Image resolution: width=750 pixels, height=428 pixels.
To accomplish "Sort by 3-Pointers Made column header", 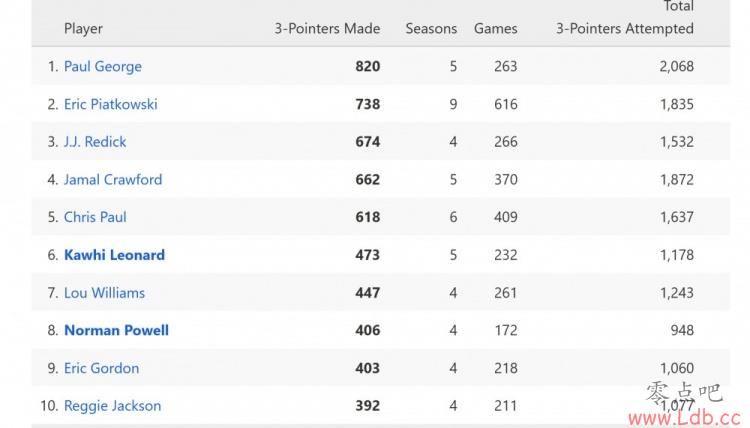I will 327,29.
